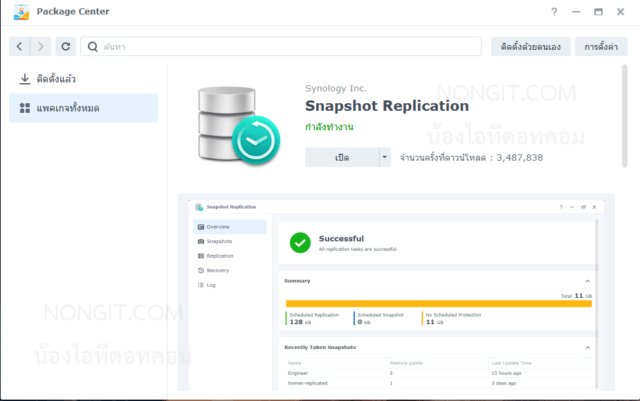Screen dimensions: 640x401
Task: Click the grid icon beside แพคเกจทั้งหมด
Action: click(24, 108)
